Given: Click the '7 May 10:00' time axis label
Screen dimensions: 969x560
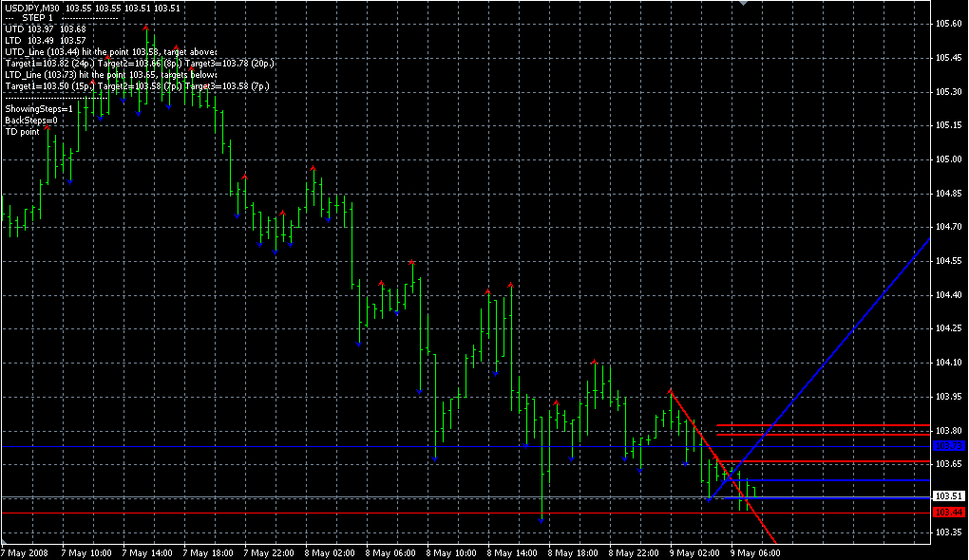Looking at the screenshot, I should coord(85,552).
